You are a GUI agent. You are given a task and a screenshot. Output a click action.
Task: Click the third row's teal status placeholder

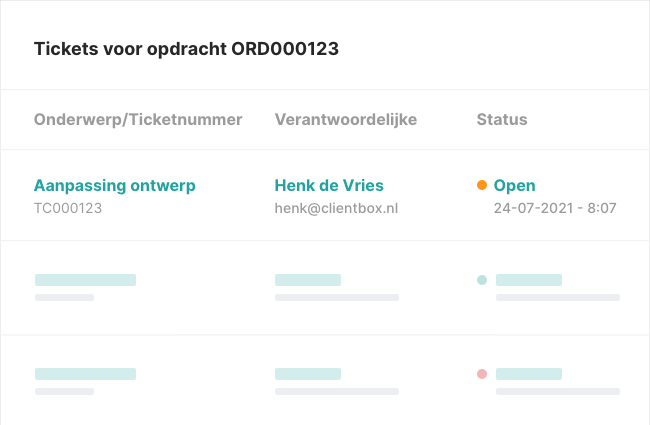pos(529,374)
